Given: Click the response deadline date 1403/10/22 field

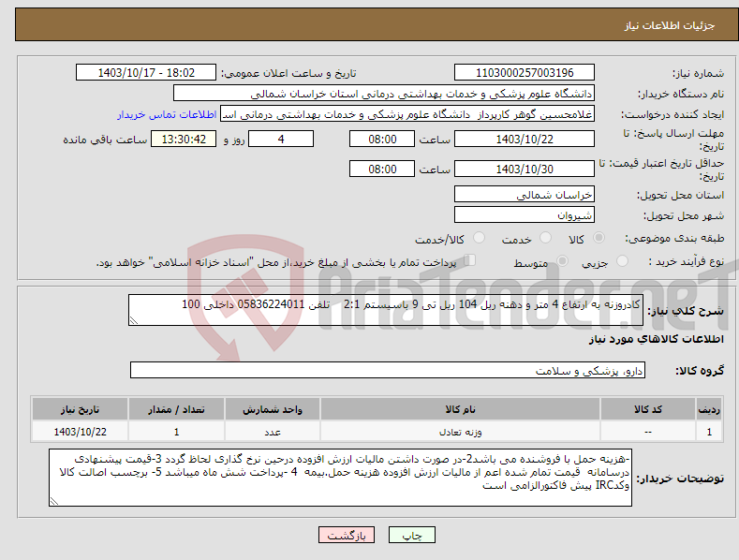Looking at the screenshot, I should (525, 139).
